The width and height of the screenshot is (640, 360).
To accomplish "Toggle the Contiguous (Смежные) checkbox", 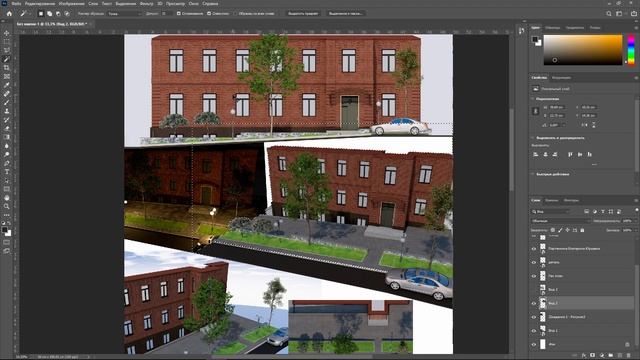I will pos(209,13).
